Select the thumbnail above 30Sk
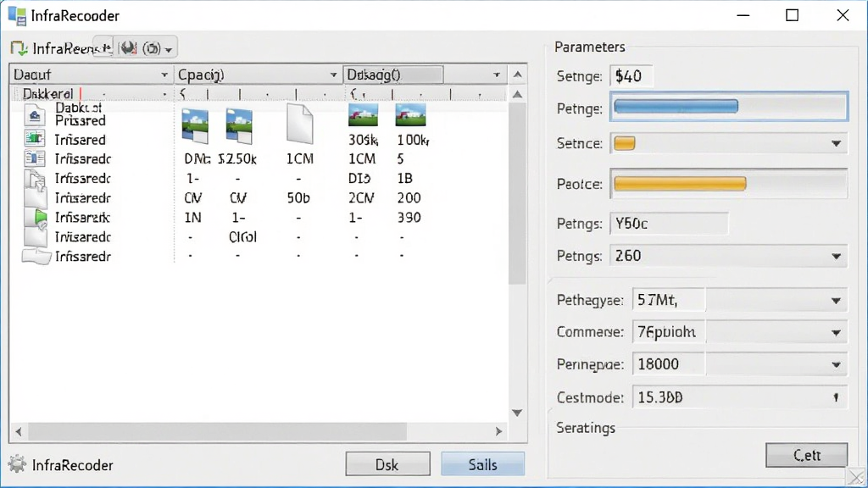 [363, 114]
